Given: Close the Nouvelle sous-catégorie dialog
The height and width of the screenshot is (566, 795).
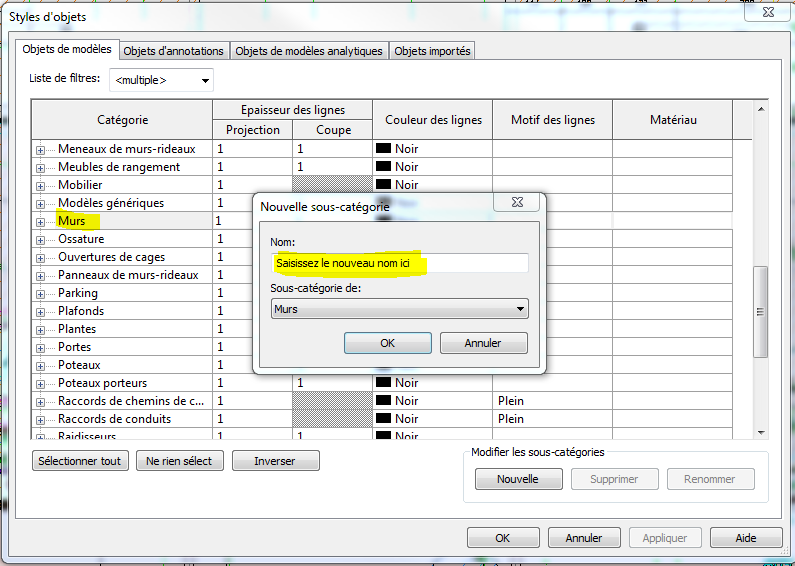Looking at the screenshot, I should click(517, 203).
